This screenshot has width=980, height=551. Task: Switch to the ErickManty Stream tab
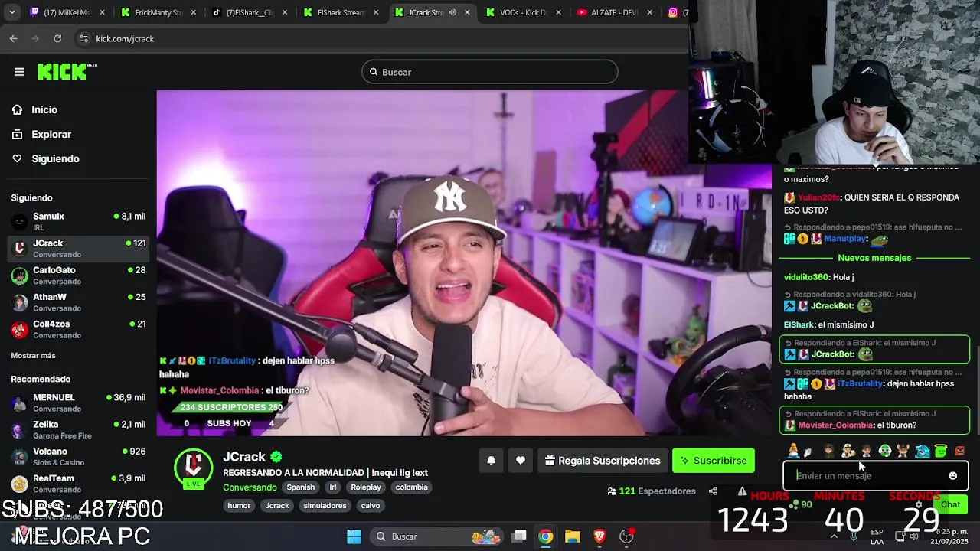(157, 12)
